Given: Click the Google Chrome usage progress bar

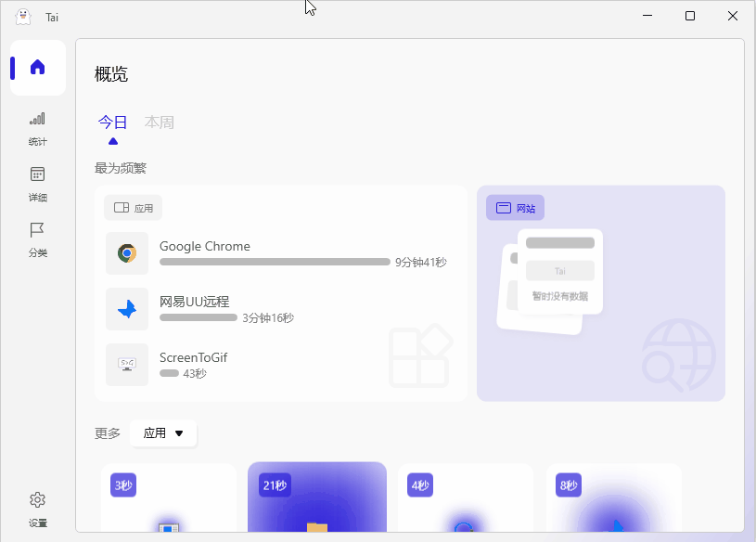Looking at the screenshot, I should [x=275, y=262].
